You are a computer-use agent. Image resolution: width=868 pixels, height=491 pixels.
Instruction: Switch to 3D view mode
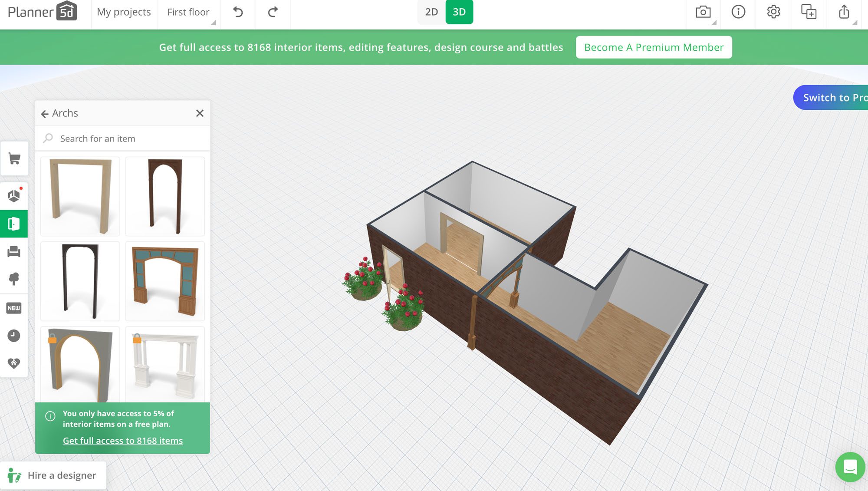(459, 12)
